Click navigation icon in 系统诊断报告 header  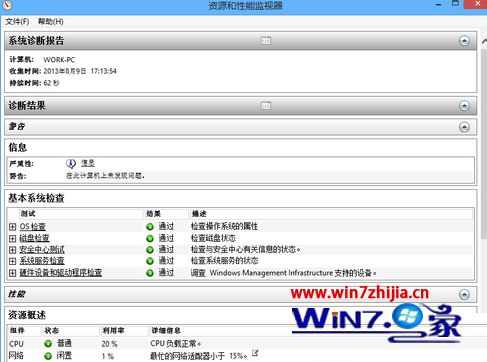coord(266,41)
